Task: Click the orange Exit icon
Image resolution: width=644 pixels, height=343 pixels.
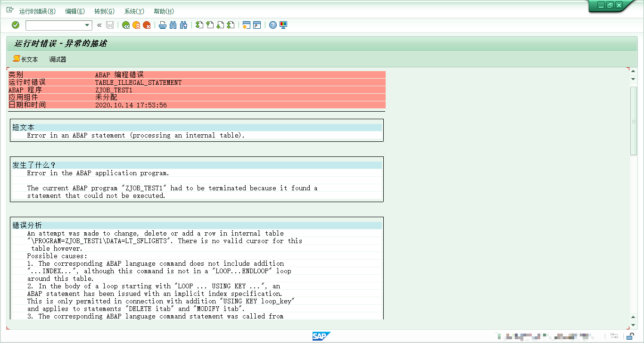Action: click(137, 25)
